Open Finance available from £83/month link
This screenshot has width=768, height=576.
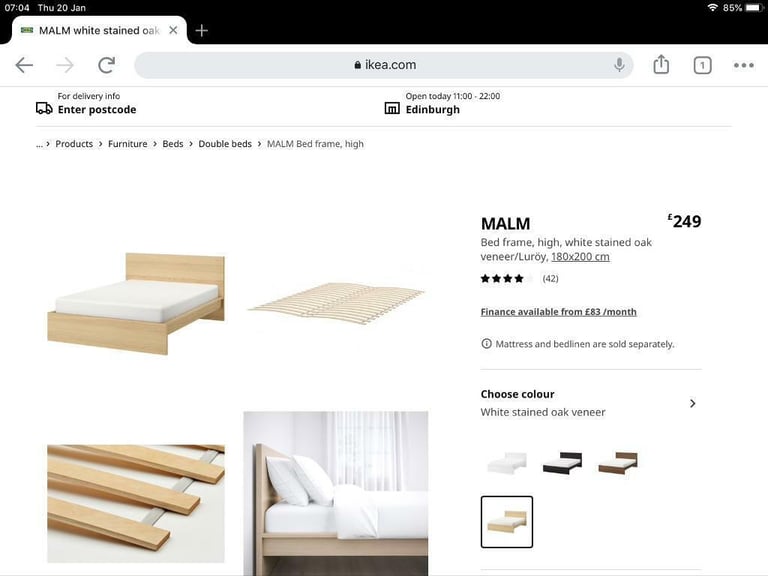558,312
